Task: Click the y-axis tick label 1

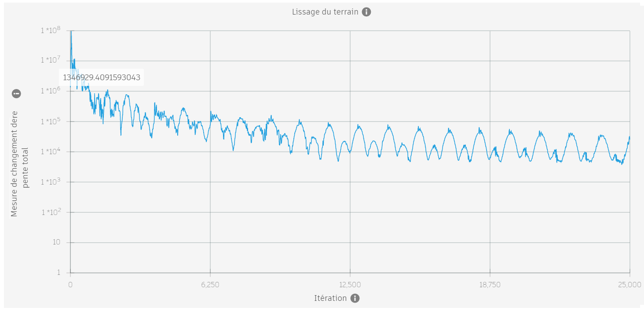Action: (59, 273)
